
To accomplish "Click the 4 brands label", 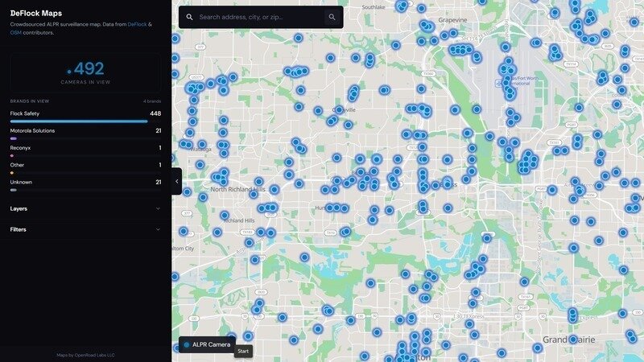I will coord(152,101).
